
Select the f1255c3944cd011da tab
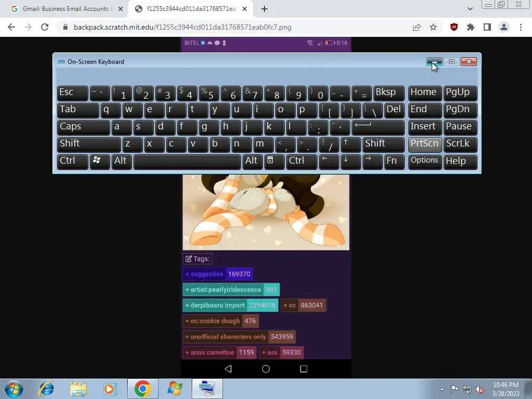191,9
